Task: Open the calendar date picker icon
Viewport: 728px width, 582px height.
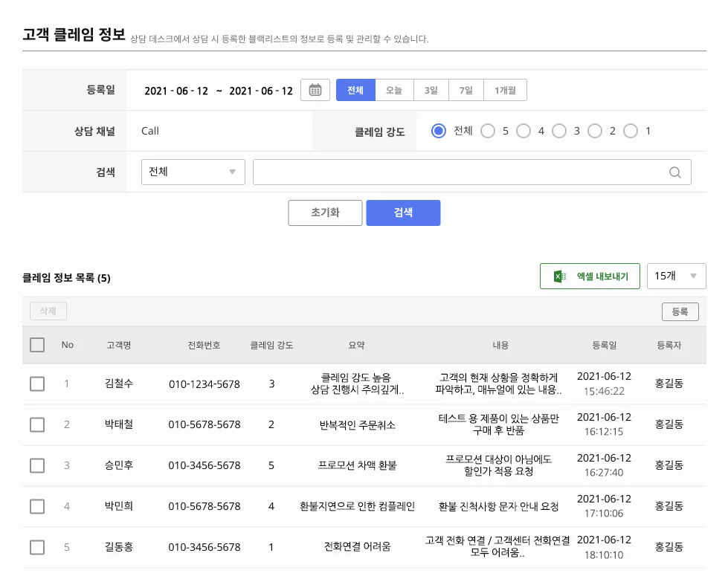Action: tap(315, 89)
